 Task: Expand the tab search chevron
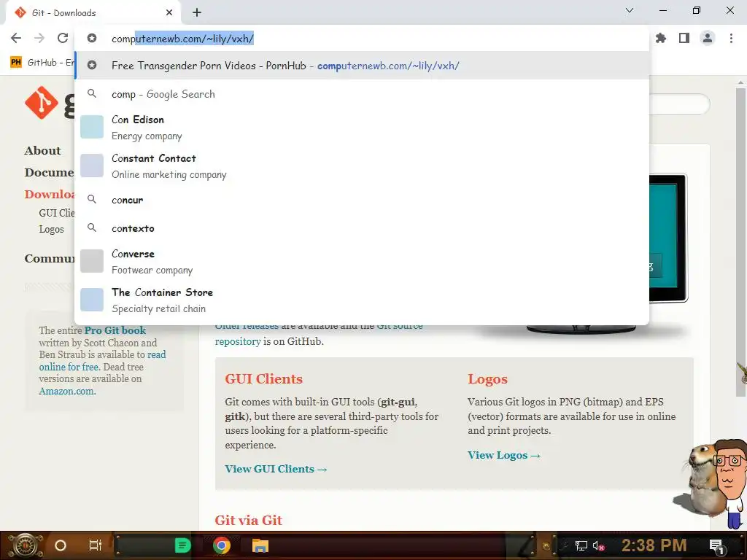click(630, 10)
